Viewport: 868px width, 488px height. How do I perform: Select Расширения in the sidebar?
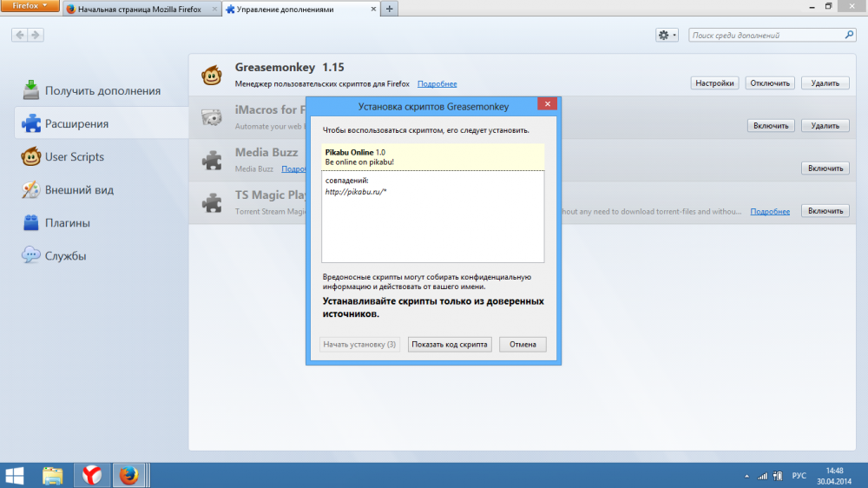coord(76,124)
